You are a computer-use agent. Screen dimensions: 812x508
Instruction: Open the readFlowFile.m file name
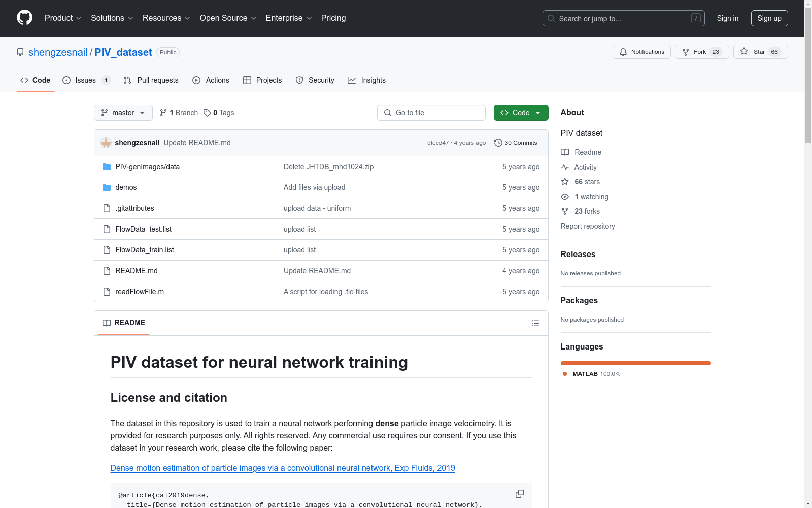tap(140, 292)
